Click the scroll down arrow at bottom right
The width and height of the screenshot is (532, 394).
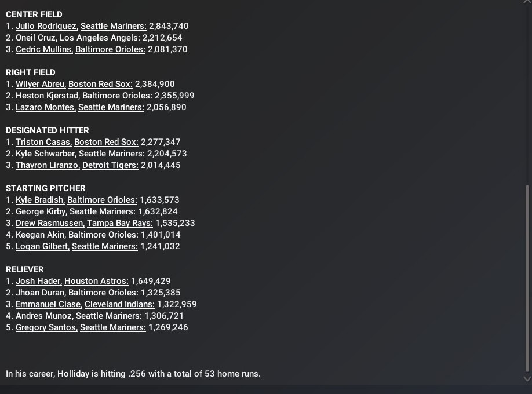pyautogui.click(x=527, y=378)
